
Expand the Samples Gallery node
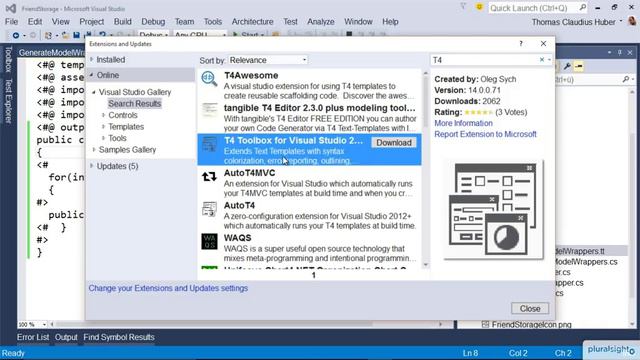pyautogui.click(x=94, y=150)
